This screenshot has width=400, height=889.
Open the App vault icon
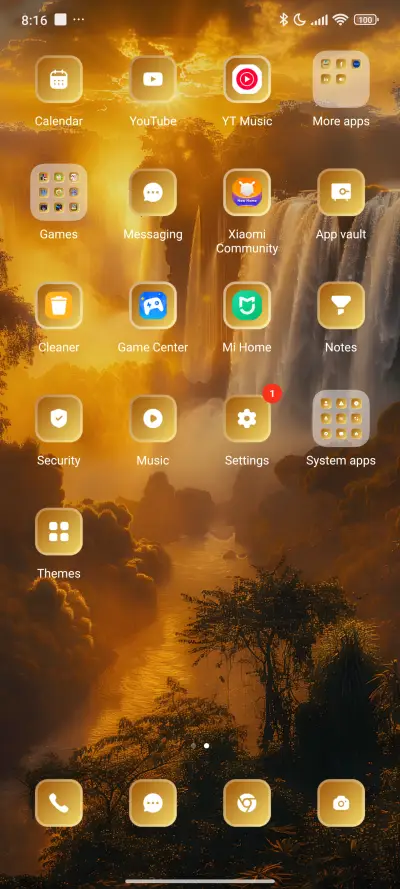pos(341,192)
